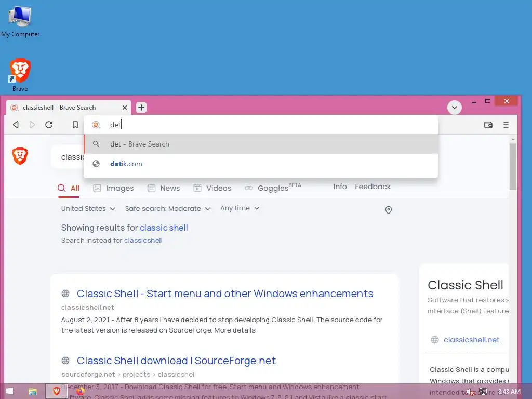Click the globe icon beside detik.com
This screenshot has width=532, height=399.
coord(96,164)
